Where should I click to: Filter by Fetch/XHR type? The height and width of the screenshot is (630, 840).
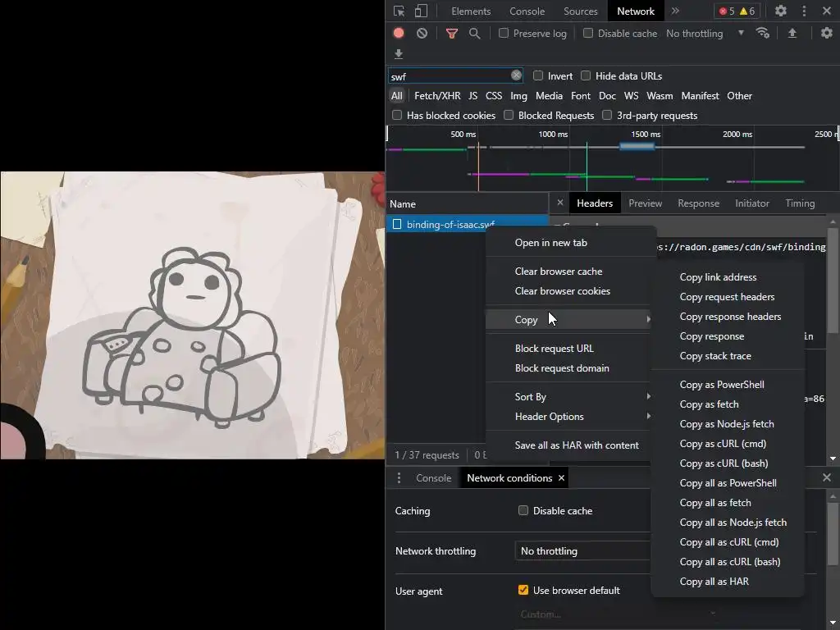(437, 96)
